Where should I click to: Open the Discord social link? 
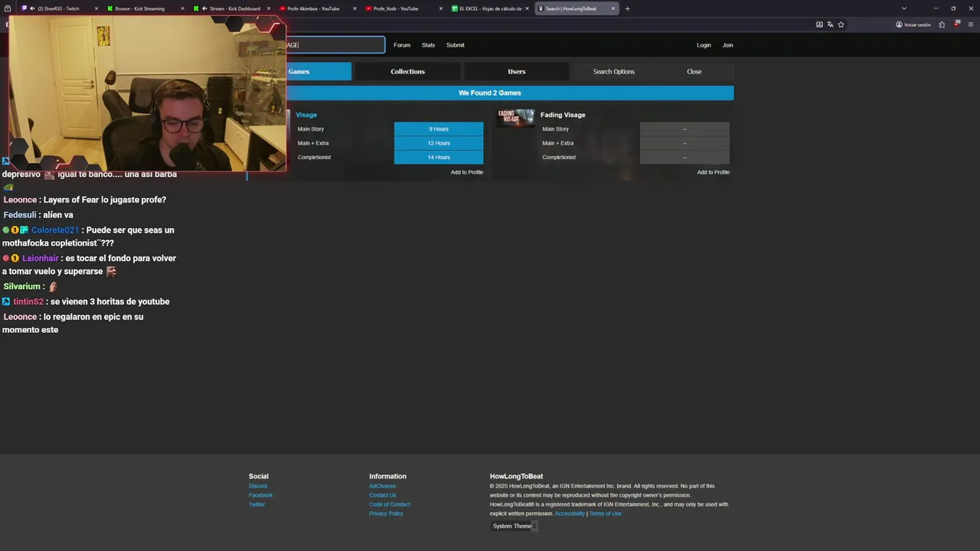pos(258,486)
